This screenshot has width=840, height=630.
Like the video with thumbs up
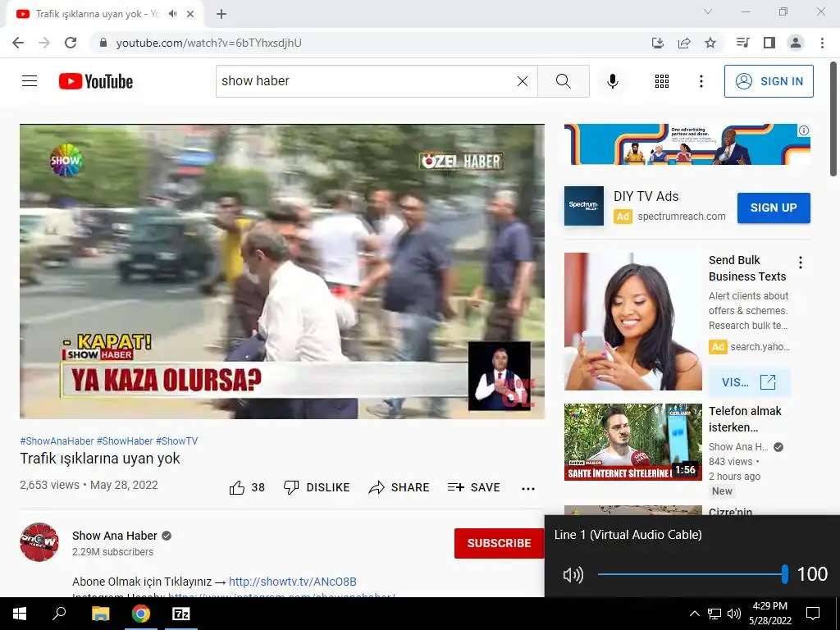(247, 487)
